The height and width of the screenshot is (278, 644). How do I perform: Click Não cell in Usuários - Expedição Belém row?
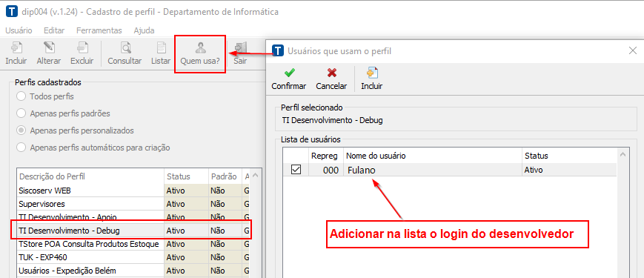(x=225, y=271)
